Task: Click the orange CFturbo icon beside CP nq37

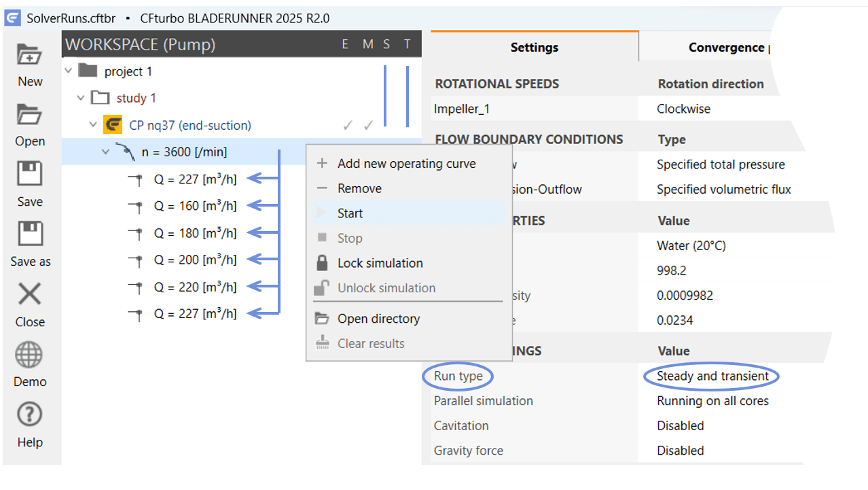Action: point(112,125)
